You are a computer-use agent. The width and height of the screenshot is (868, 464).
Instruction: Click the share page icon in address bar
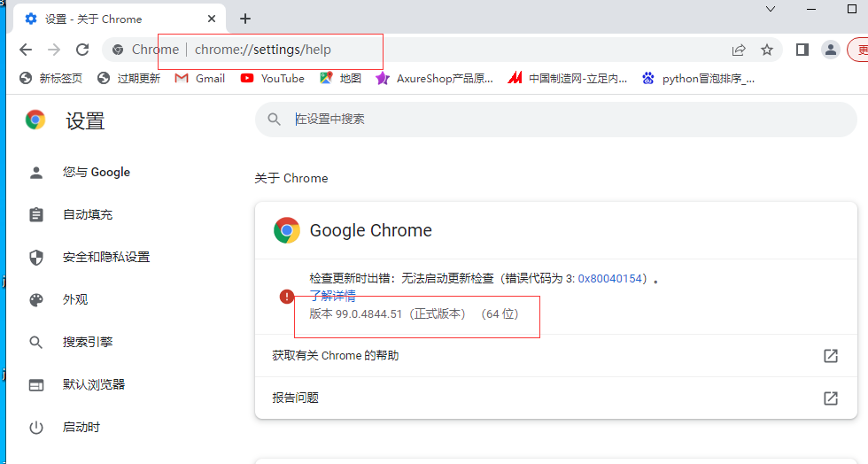pos(739,50)
